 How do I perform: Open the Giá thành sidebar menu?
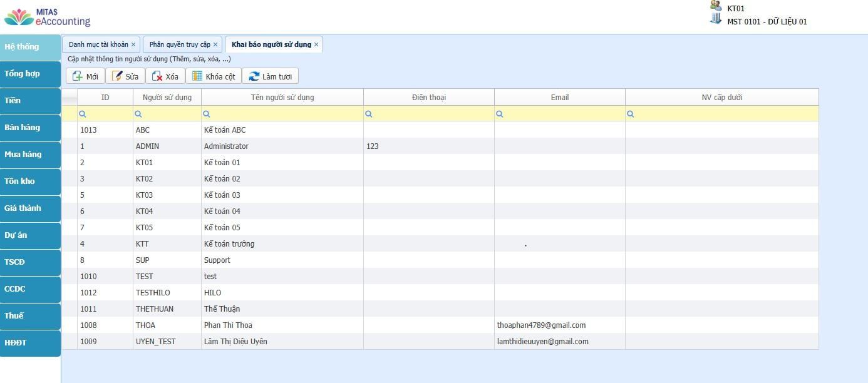click(30, 208)
